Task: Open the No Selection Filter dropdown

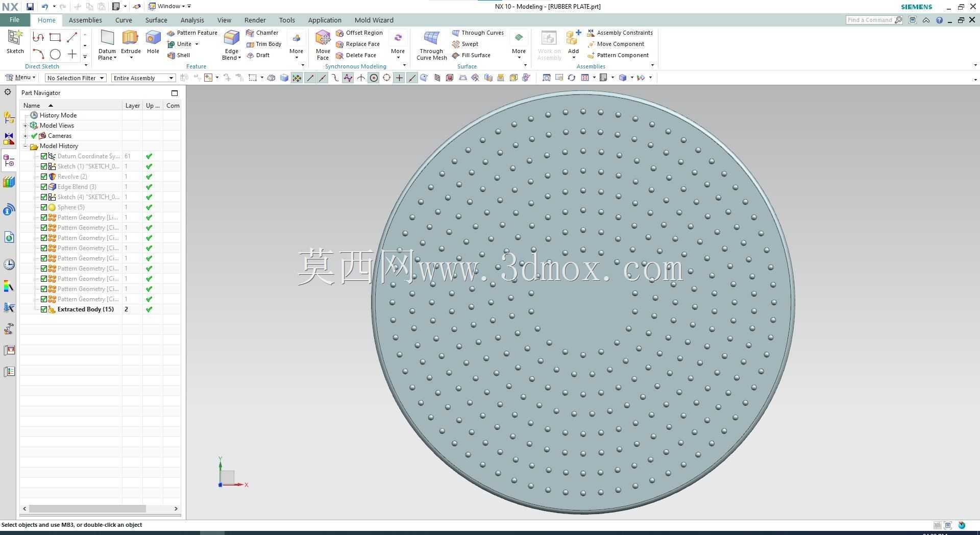Action: (x=76, y=78)
